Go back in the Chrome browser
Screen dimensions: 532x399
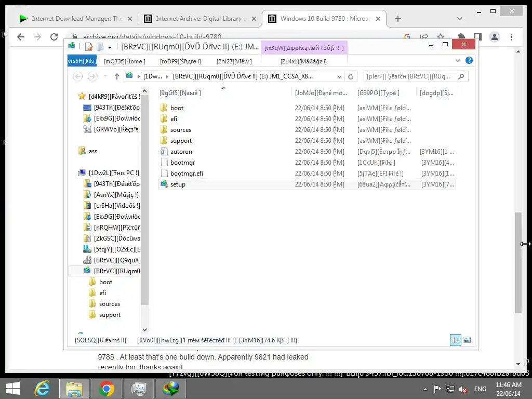(x=21, y=37)
